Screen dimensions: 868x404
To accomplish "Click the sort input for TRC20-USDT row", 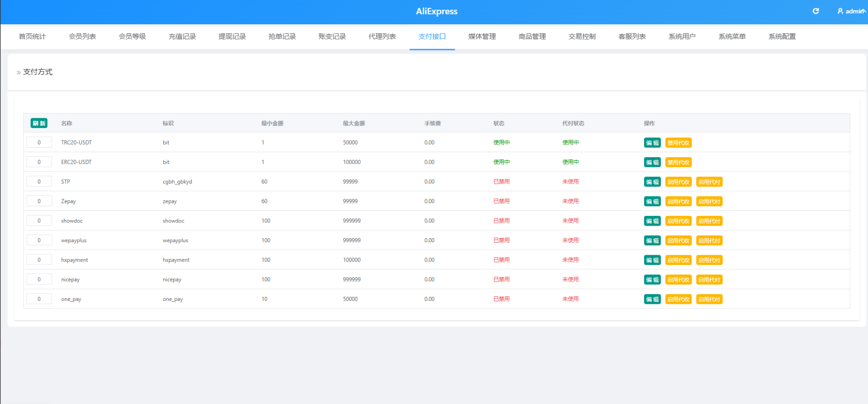I will [39, 142].
